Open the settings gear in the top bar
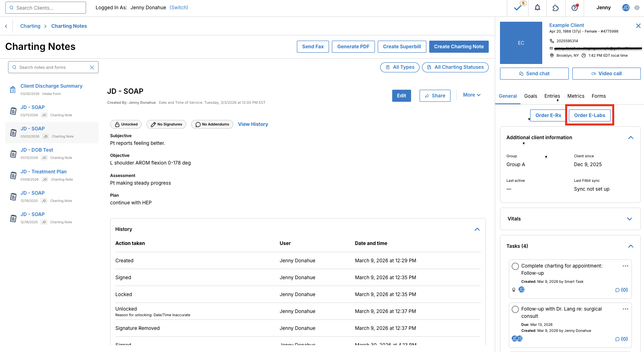Screen dimensions: 644x352 pyautogui.click(x=637, y=8)
